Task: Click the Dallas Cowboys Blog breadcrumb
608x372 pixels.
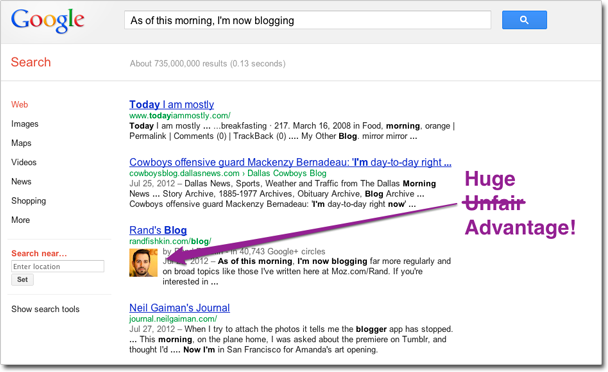Action: [287, 173]
